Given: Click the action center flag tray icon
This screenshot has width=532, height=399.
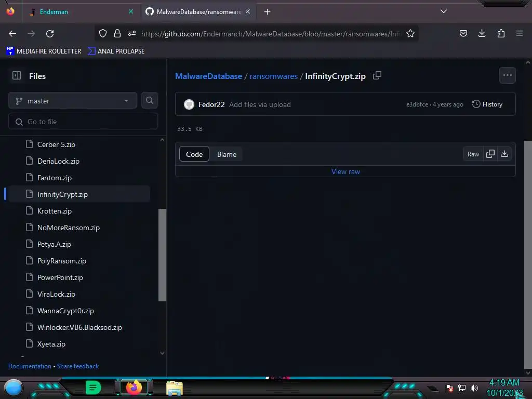Looking at the screenshot, I should pos(449,388).
